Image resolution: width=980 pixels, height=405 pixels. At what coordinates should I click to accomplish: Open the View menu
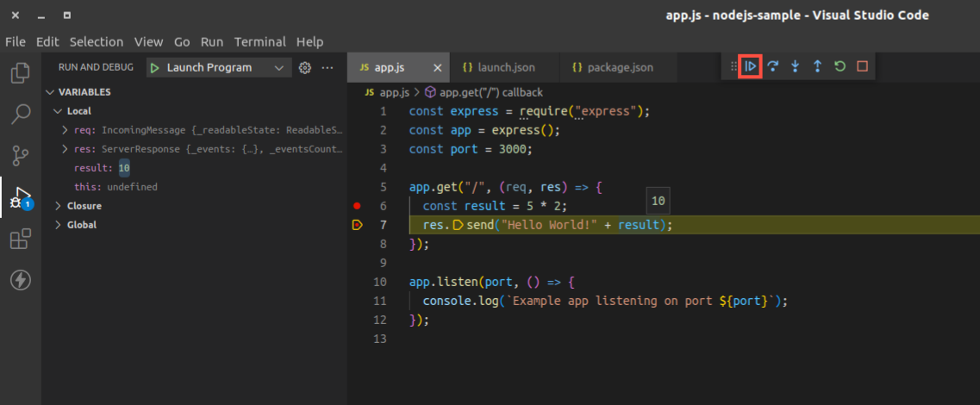pos(149,42)
